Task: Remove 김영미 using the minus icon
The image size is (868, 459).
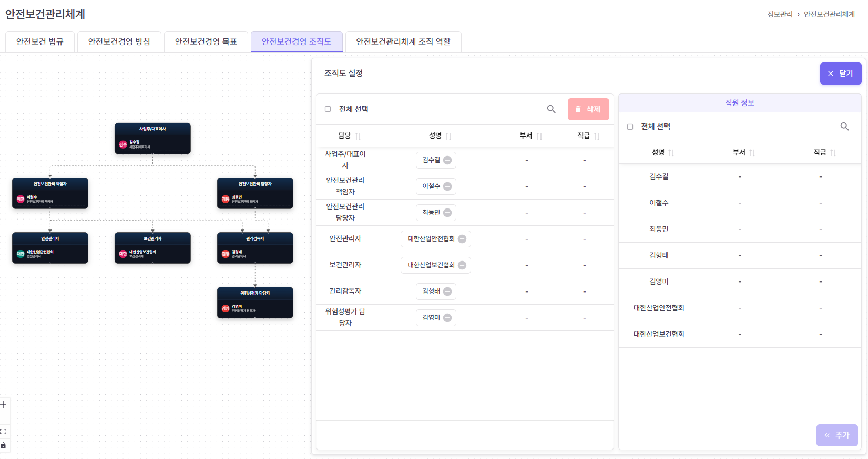Action: point(447,318)
